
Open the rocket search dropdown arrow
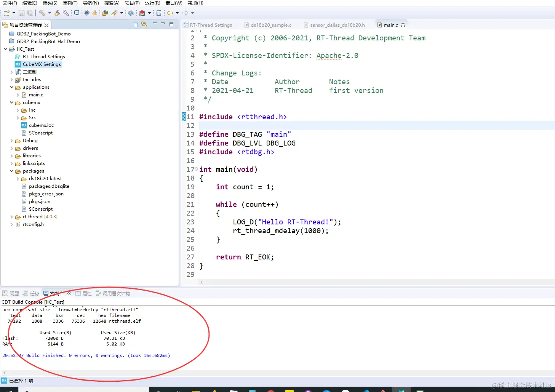point(122,13)
